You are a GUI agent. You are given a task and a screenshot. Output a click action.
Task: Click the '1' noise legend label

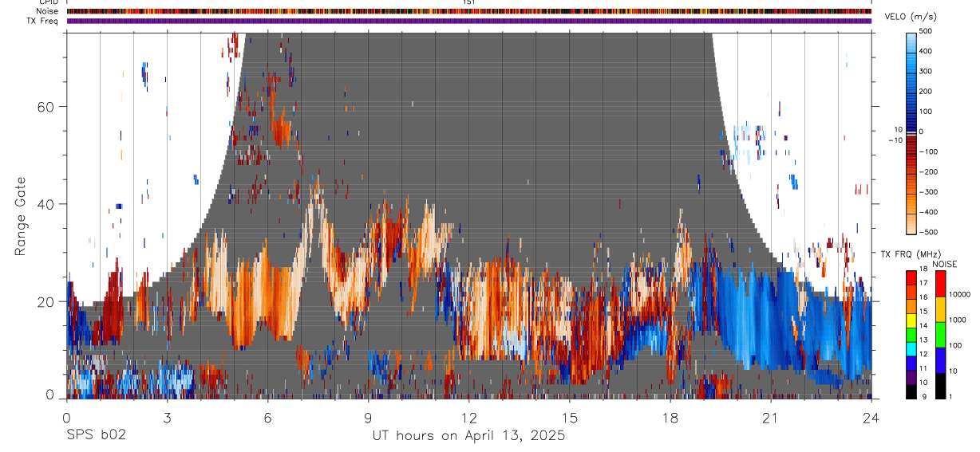pyautogui.click(x=950, y=397)
